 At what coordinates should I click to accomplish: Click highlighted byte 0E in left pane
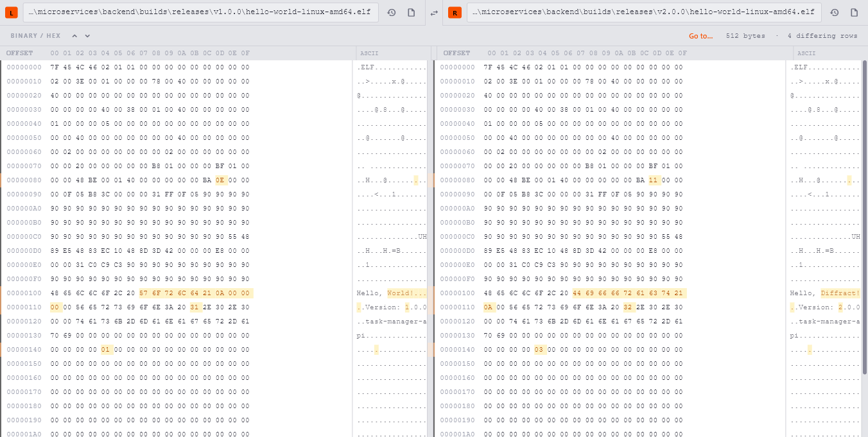point(221,180)
